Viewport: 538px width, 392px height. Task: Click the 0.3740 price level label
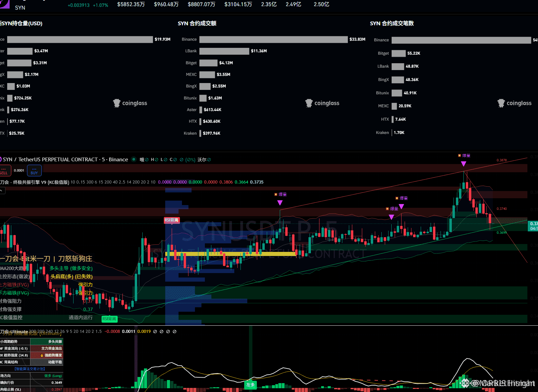[502, 209]
